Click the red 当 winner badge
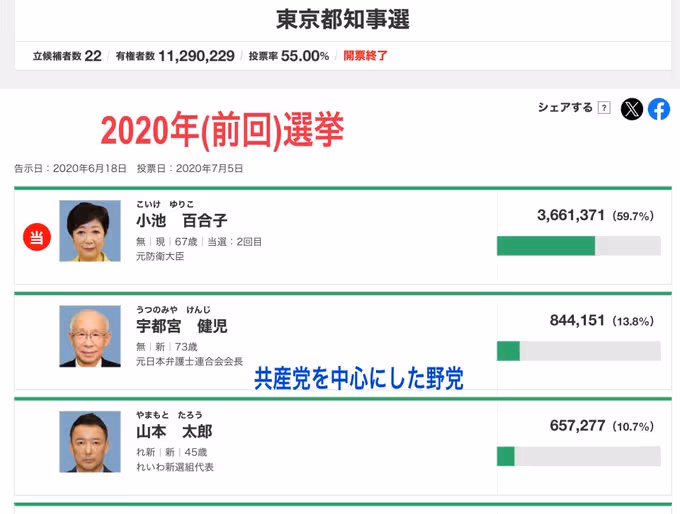 [x=36, y=237]
